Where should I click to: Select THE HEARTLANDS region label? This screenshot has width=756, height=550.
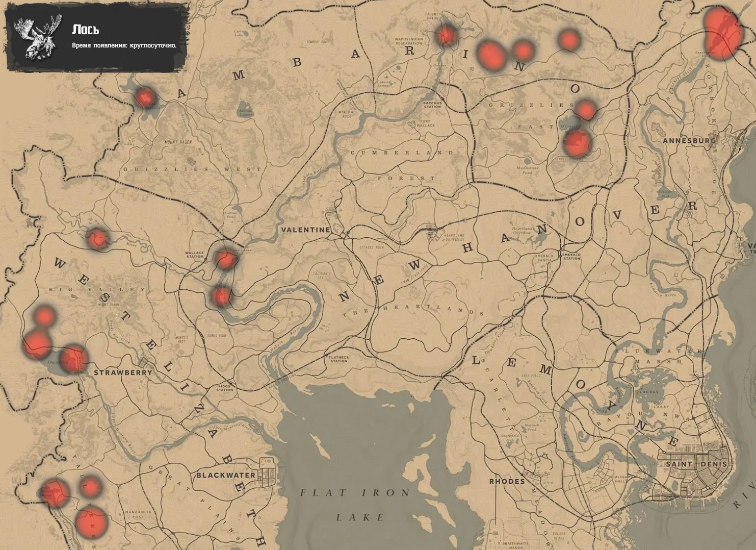[413, 311]
